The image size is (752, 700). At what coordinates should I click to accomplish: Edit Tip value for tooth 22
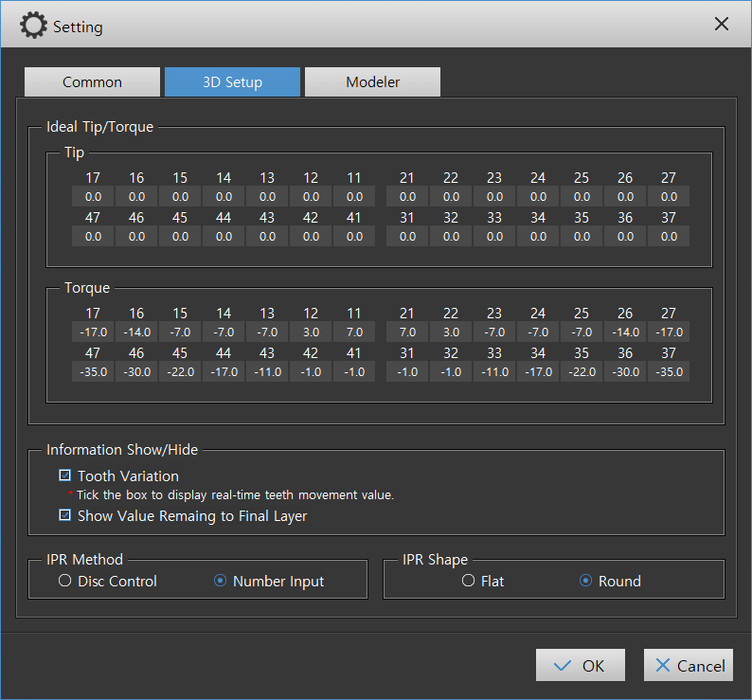coord(451,197)
